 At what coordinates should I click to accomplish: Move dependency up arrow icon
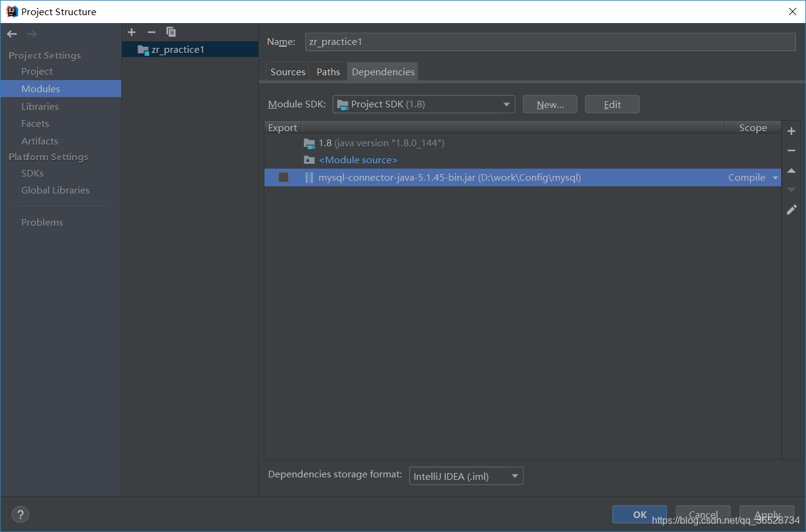[791, 171]
